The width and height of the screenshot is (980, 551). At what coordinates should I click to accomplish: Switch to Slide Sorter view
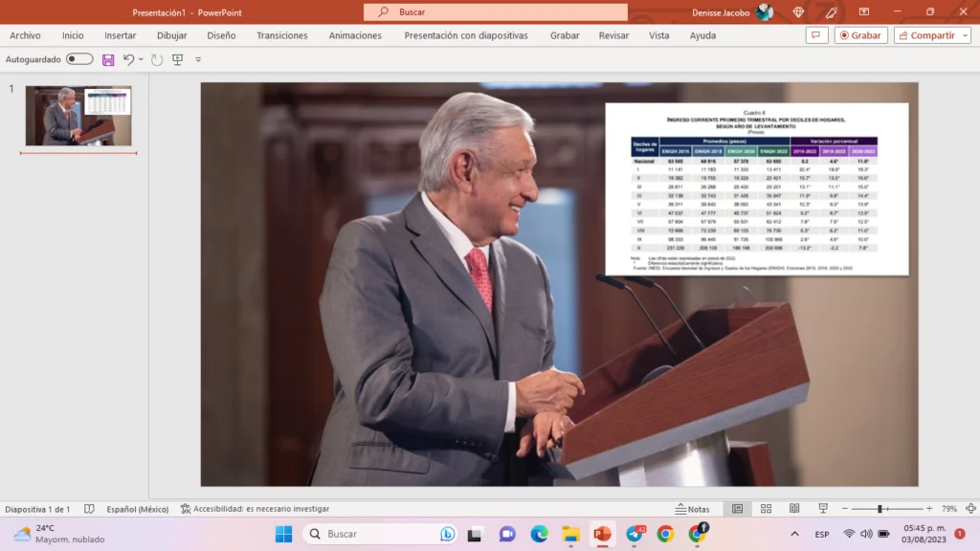click(x=766, y=509)
